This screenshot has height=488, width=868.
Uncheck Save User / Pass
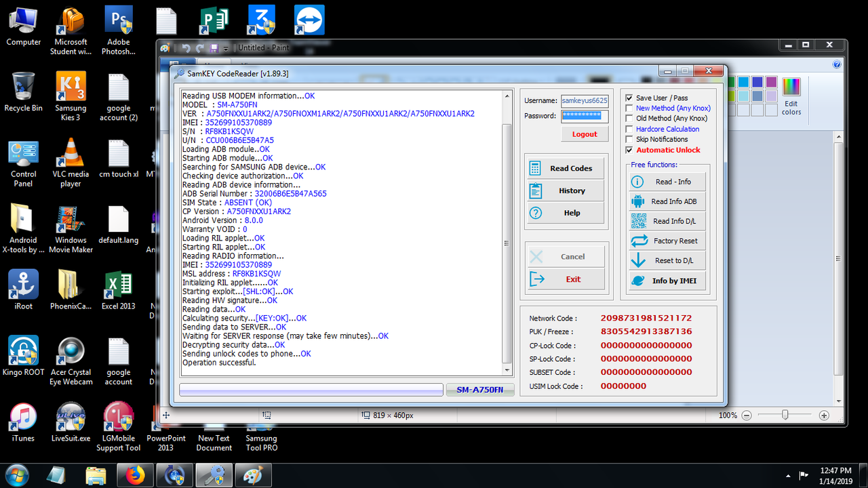(x=629, y=98)
